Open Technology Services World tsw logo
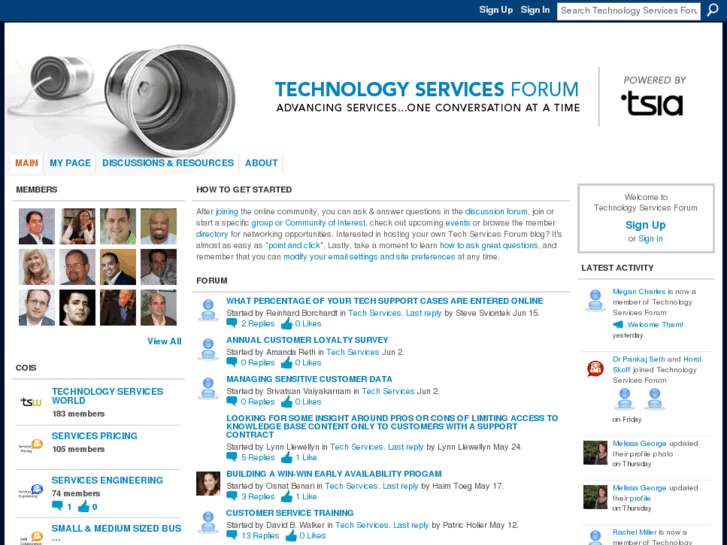Image resolution: width=727 pixels, height=545 pixels. (x=31, y=402)
